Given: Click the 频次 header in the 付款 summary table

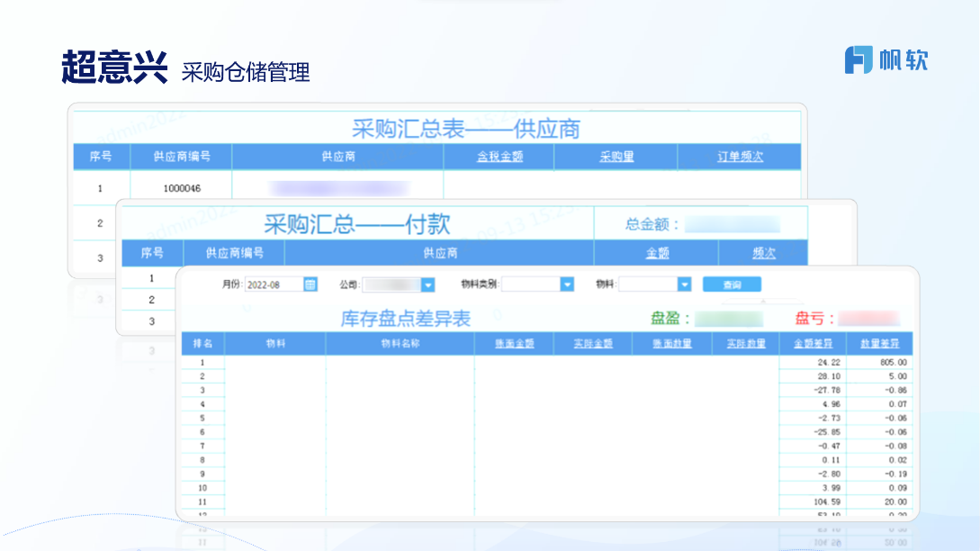Looking at the screenshot, I should [764, 253].
